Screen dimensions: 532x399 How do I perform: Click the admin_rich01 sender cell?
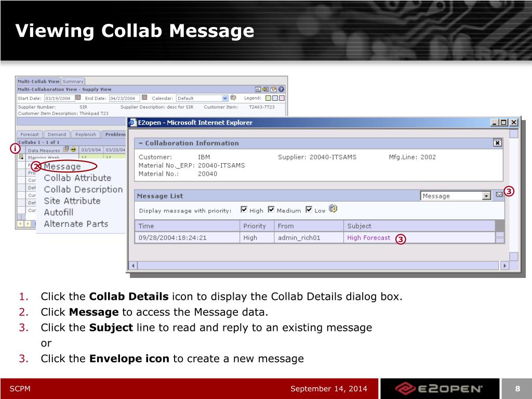[309, 238]
